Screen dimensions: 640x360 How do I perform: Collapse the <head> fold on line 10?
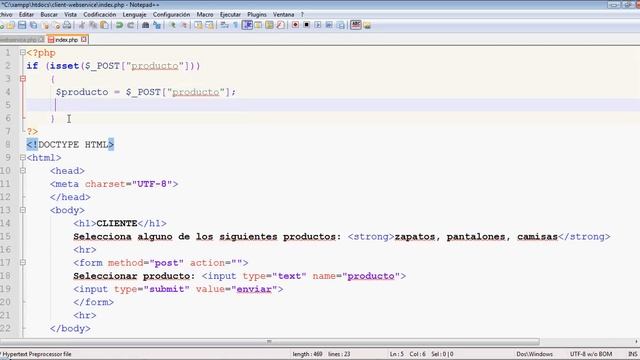[23, 171]
